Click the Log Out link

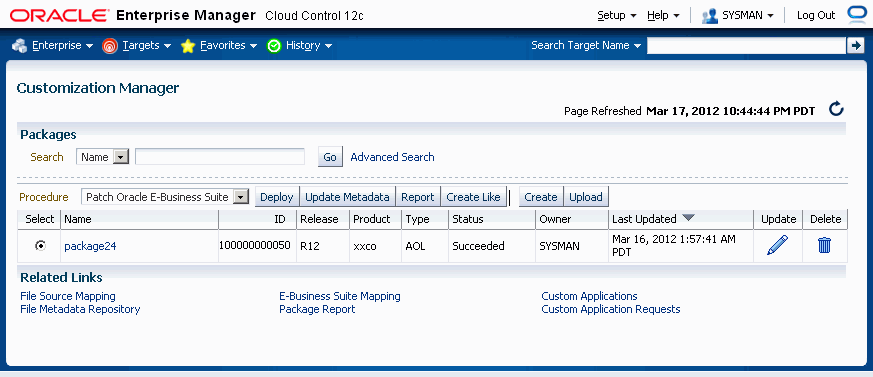point(816,16)
